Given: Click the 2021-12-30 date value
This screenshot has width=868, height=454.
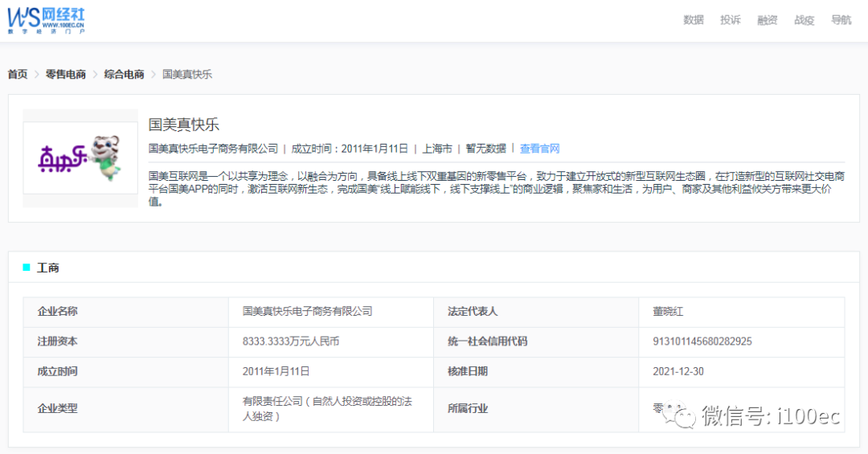Looking at the screenshot, I should tap(678, 371).
